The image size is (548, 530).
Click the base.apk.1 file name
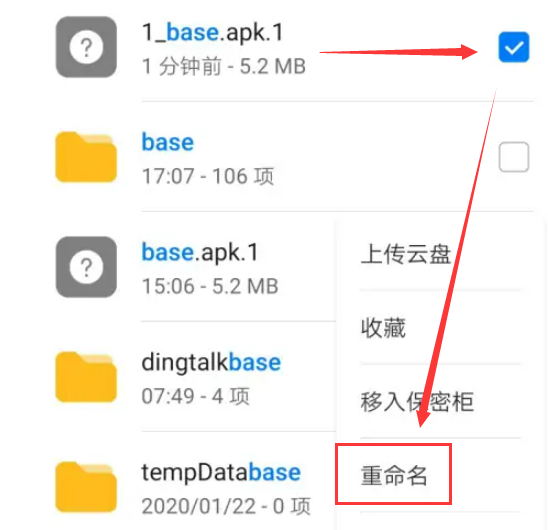[x=200, y=253]
